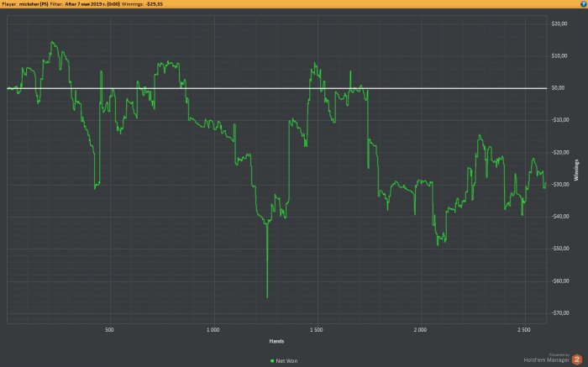Click the 2 000 hands axis label
The image size is (588, 367).
(x=420, y=330)
